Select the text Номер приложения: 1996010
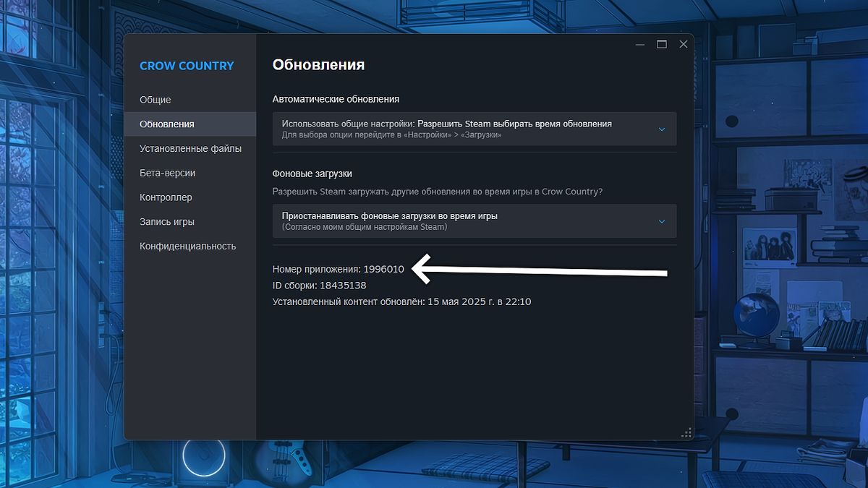 (339, 269)
